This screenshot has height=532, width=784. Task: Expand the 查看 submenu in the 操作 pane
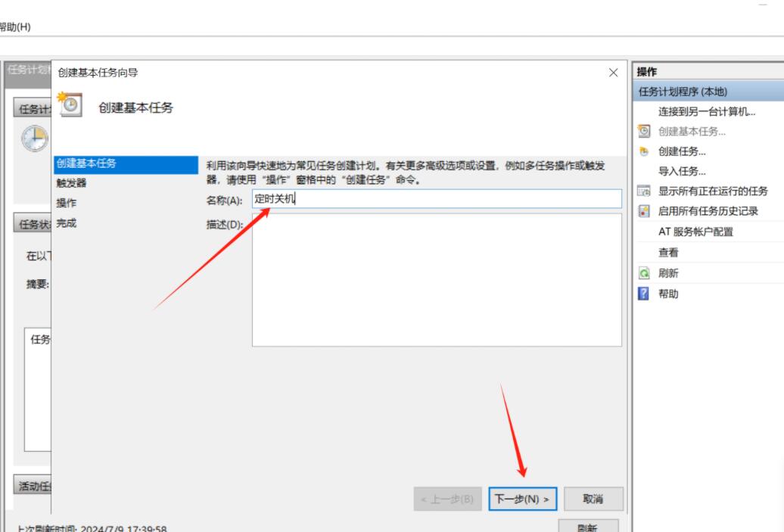click(668, 253)
